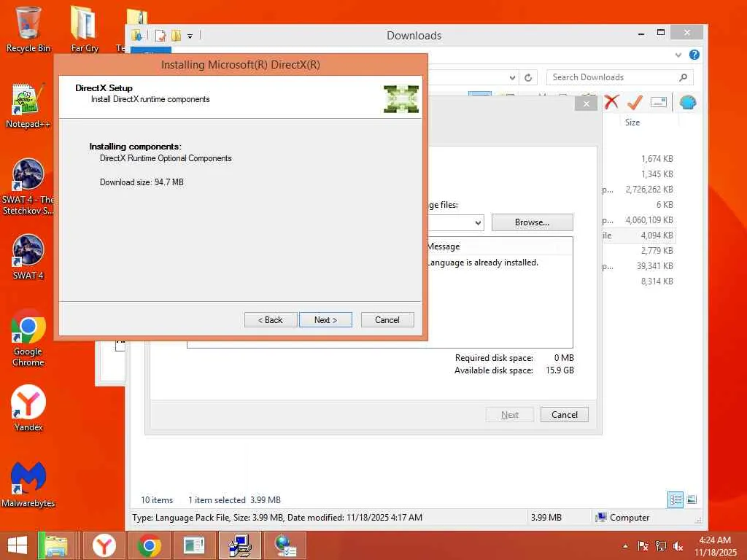
Task: Select the Notepad++ desktop shortcut
Action: pyautogui.click(x=28, y=106)
